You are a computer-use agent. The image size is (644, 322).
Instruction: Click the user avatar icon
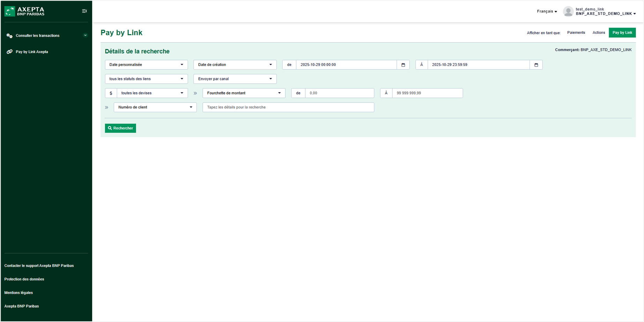point(568,12)
